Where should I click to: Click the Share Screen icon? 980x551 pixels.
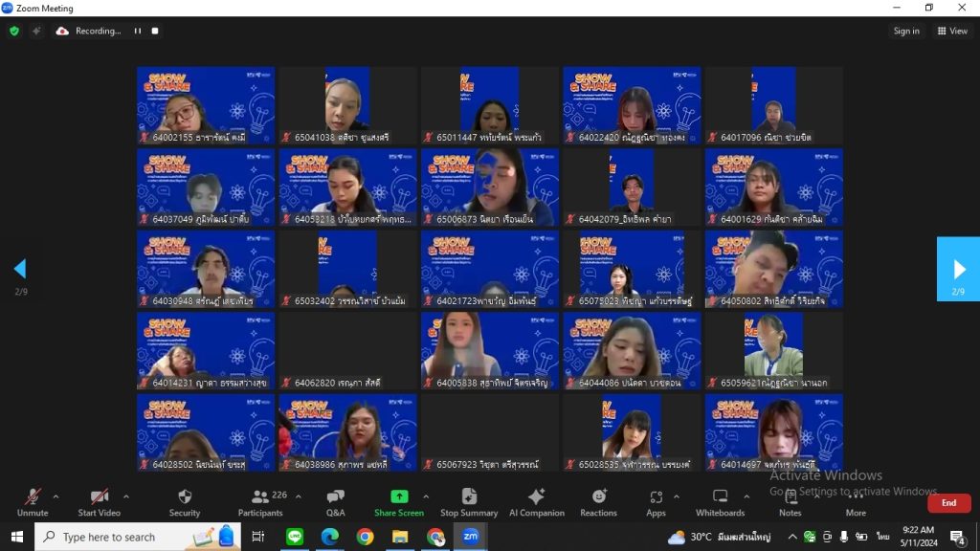point(399,496)
